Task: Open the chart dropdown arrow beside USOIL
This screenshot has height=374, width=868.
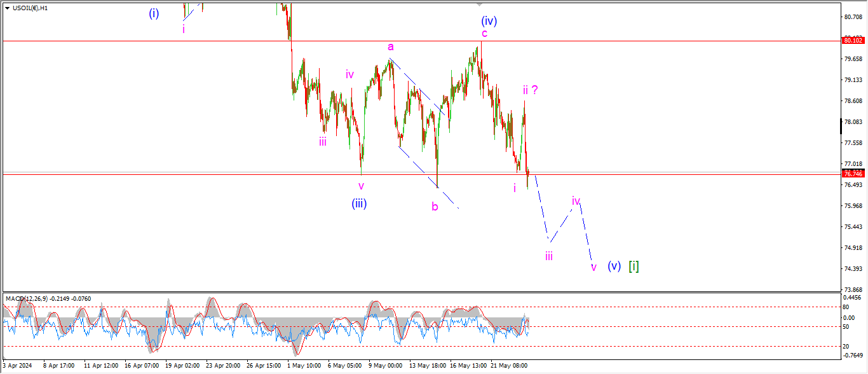Action: [7, 8]
